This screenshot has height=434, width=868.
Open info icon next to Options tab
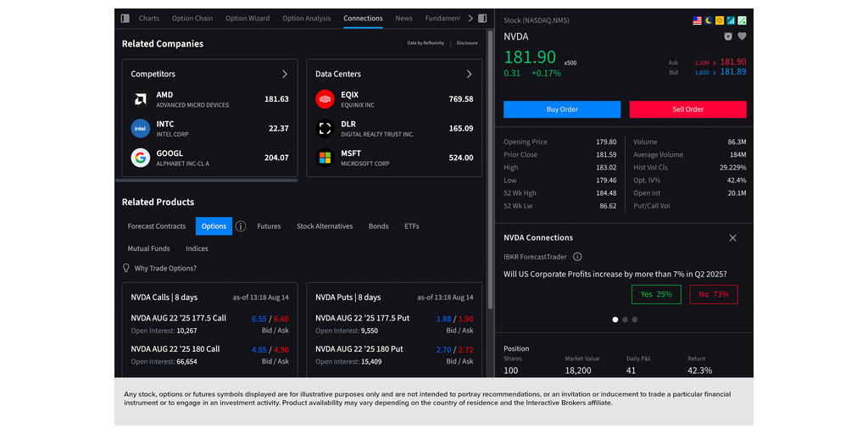pos(241,226)
